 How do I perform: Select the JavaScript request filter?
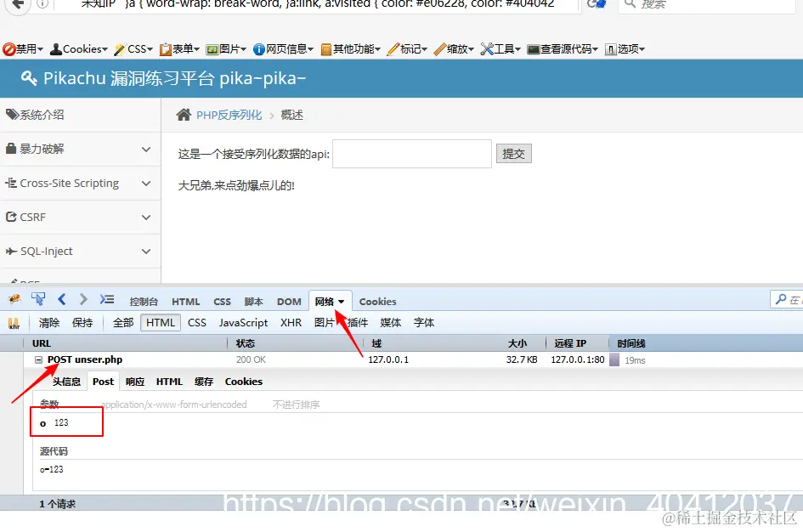click(x=243, y=323)
